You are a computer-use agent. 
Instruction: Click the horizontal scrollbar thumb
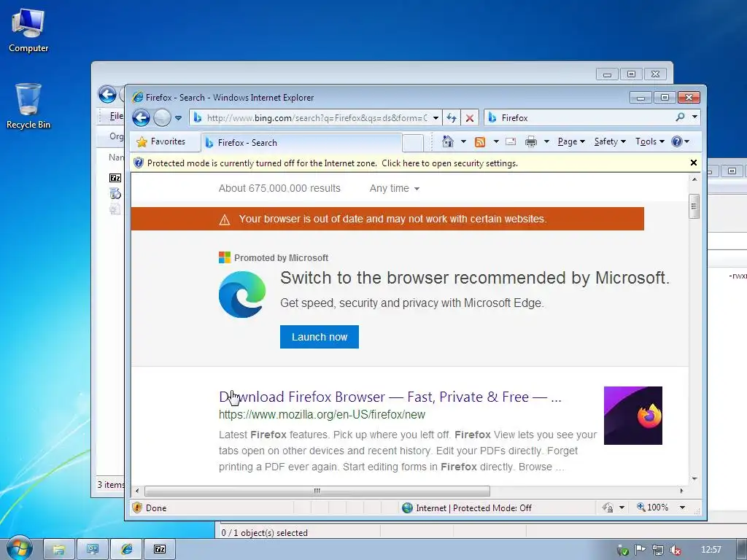point(317,491)
